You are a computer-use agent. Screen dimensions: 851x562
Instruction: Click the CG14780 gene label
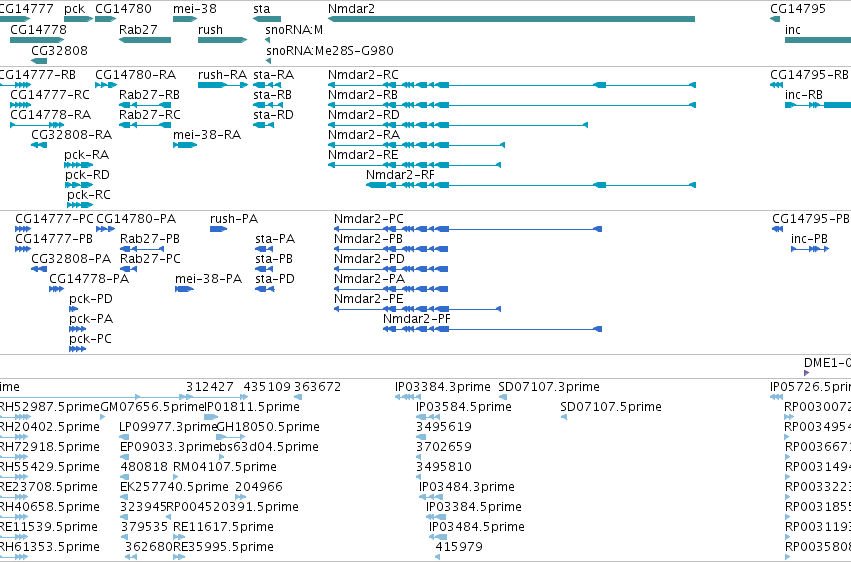point(123,9)
